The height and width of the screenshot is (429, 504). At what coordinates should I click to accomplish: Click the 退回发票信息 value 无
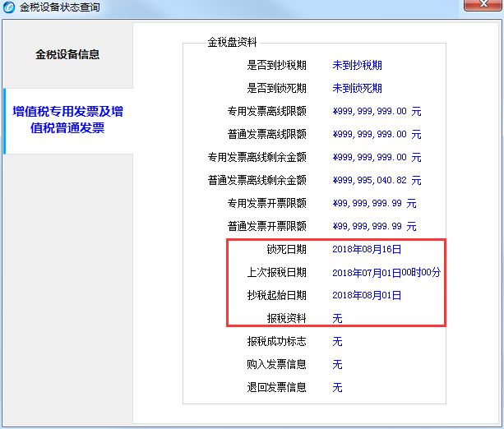tap(337, 388)
